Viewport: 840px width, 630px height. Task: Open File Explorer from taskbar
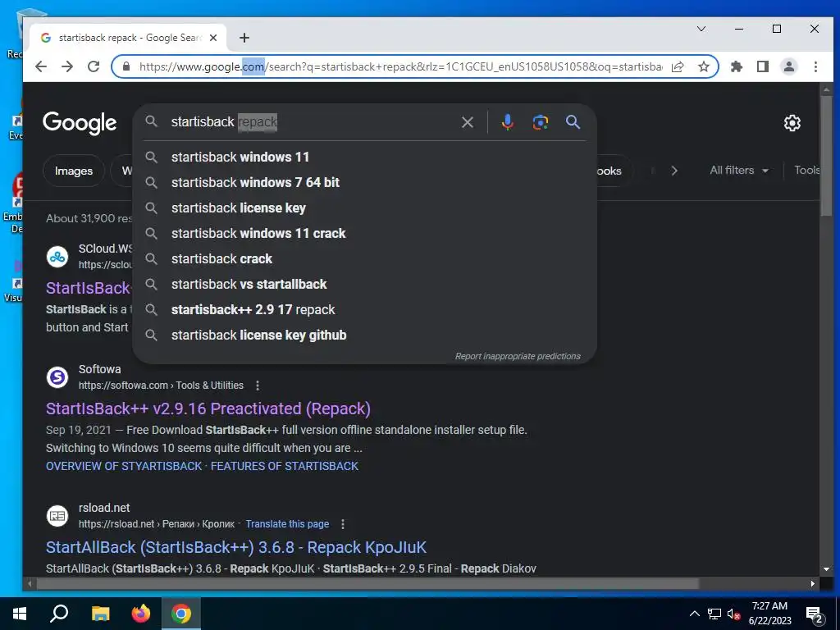(100, 614)
